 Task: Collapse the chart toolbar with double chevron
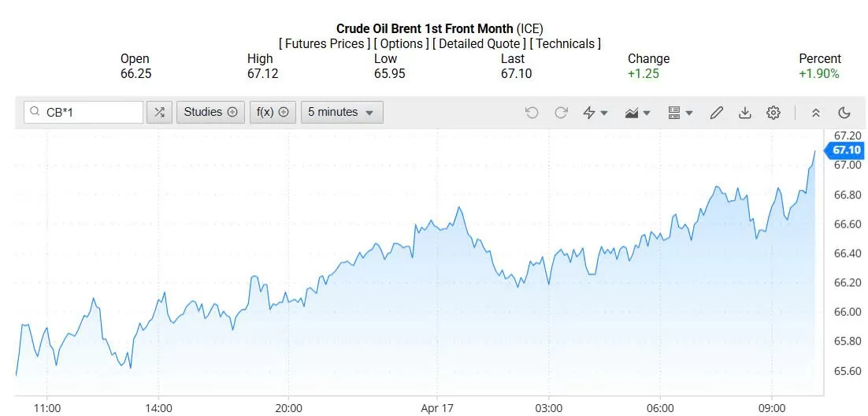[816, 113]
